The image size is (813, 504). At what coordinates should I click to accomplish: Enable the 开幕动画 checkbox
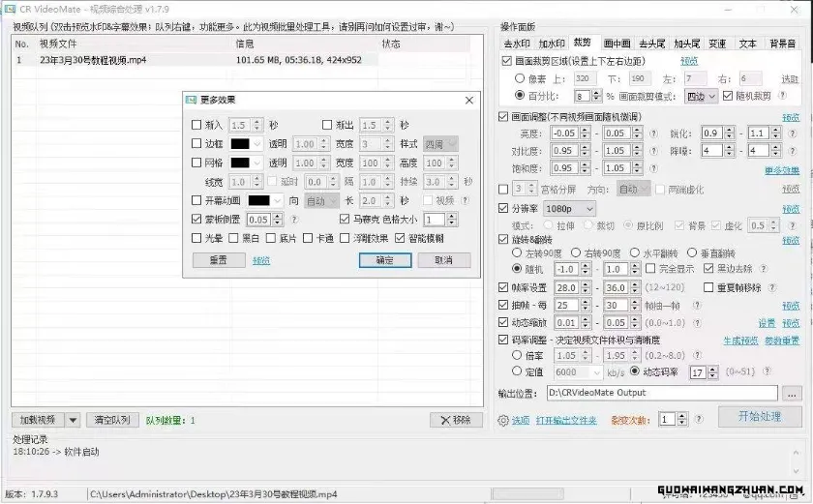(x=196, y=200)
